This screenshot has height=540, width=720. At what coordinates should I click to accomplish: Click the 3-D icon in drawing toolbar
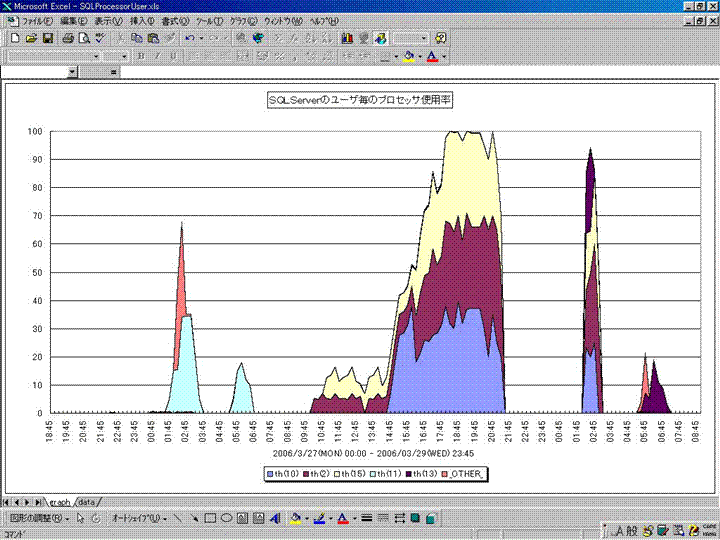click(x=431, y=518)
